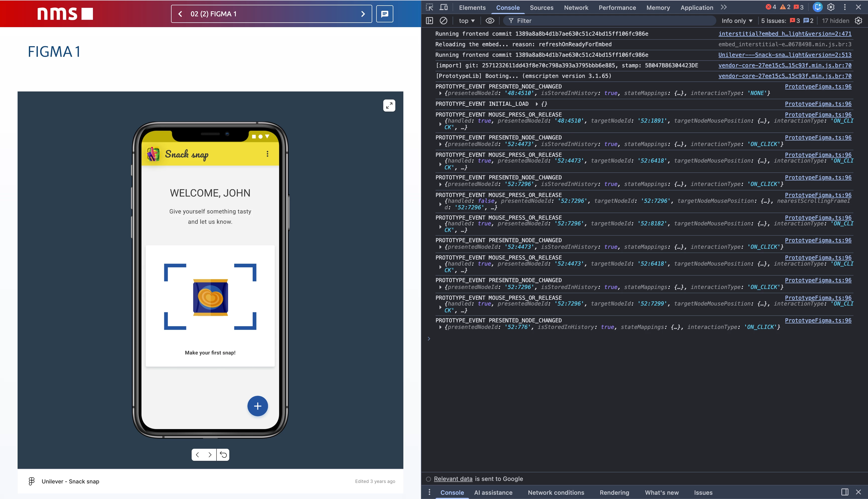Toggle the console sidebar panel icon
Viewport: 868px width, 499px height.
click(x=429, y=21)
